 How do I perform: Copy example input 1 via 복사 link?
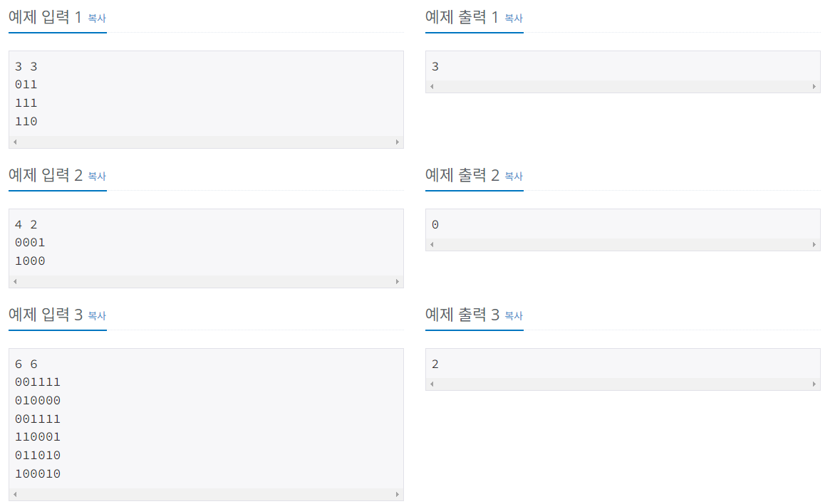pos(97,19)
